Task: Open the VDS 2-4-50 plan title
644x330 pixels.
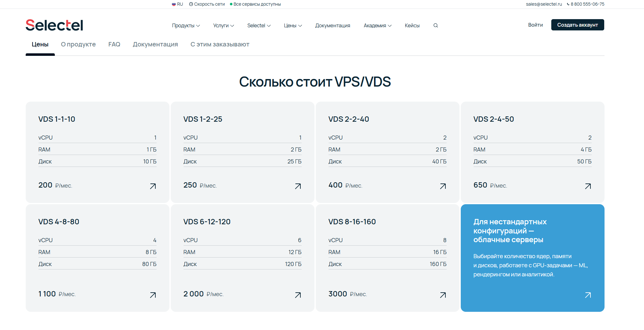Action: (494, 119)
